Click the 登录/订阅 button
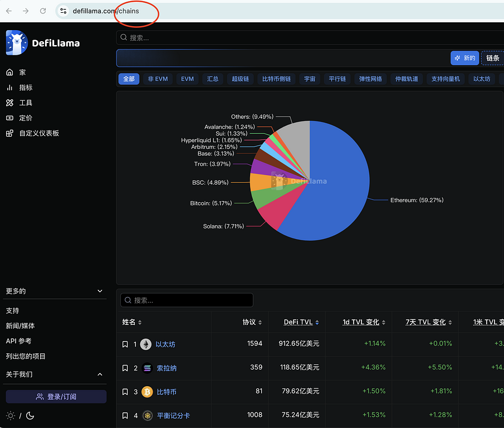 pos(56,397)
